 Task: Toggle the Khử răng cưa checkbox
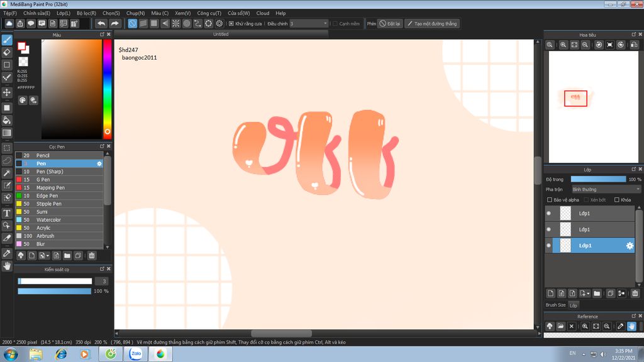[x=231, y=24]
